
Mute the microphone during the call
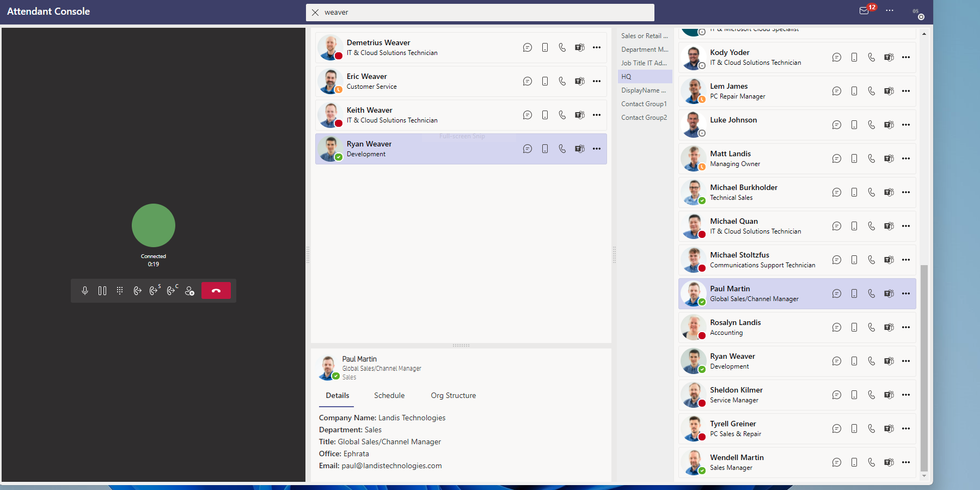click(85, 290)
